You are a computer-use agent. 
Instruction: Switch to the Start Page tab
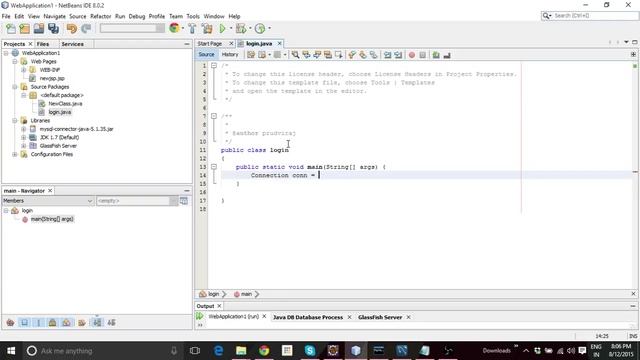[x=210, y=44]
